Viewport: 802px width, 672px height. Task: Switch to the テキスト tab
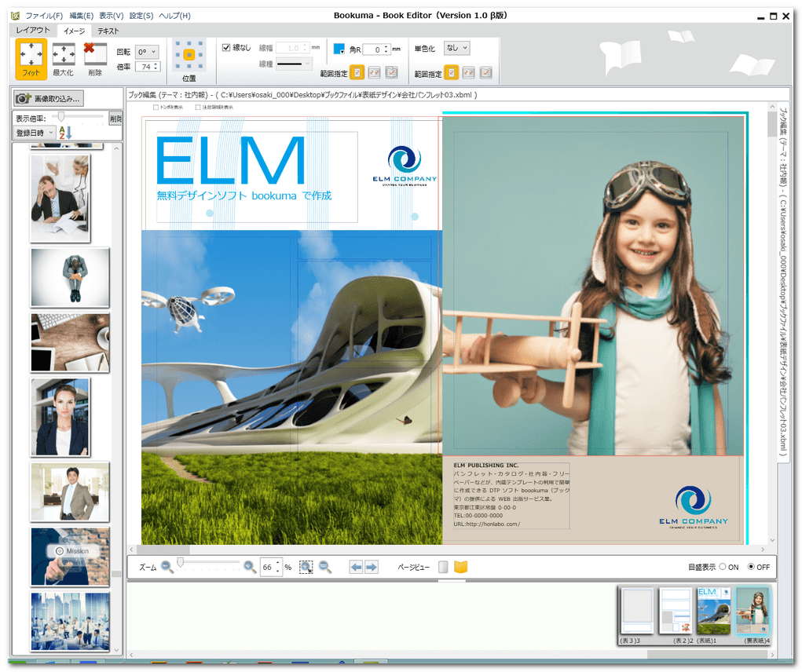(108, 31)
